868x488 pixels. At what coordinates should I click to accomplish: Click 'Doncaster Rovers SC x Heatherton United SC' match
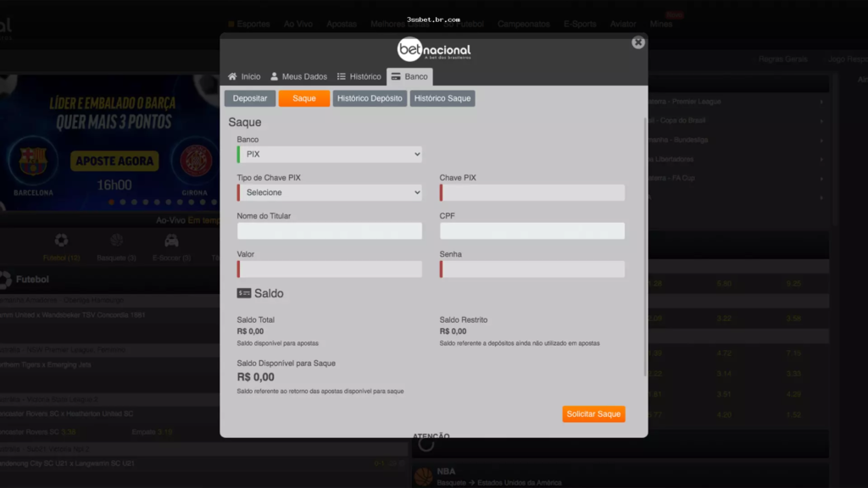point(66,413)
